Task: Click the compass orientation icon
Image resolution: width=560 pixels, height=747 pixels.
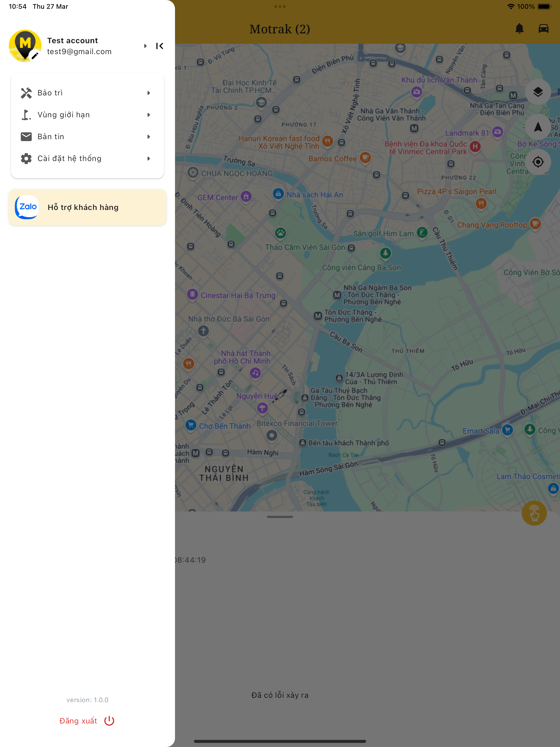Action: click(x=538, y=127)
